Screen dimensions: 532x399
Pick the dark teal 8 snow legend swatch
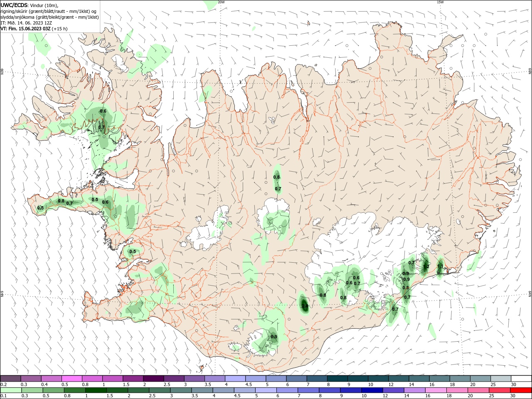coord(337,379)
